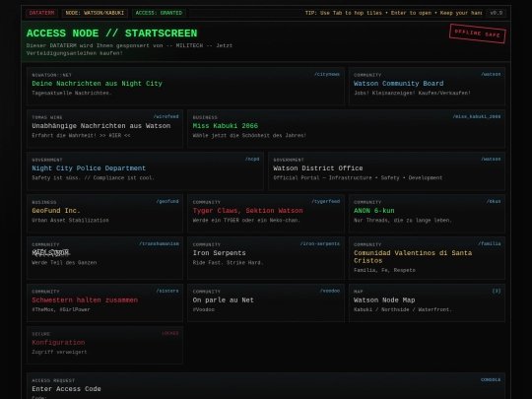Click the /voodoo path label
Viewport: 532px width, 399px height.
pos(330,291)
